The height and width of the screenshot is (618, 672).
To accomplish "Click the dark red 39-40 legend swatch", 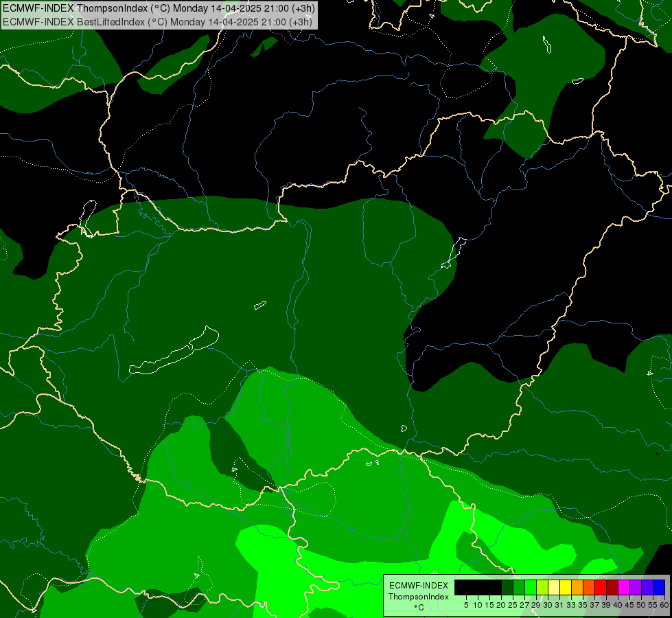I will click(x=612, y=587).
